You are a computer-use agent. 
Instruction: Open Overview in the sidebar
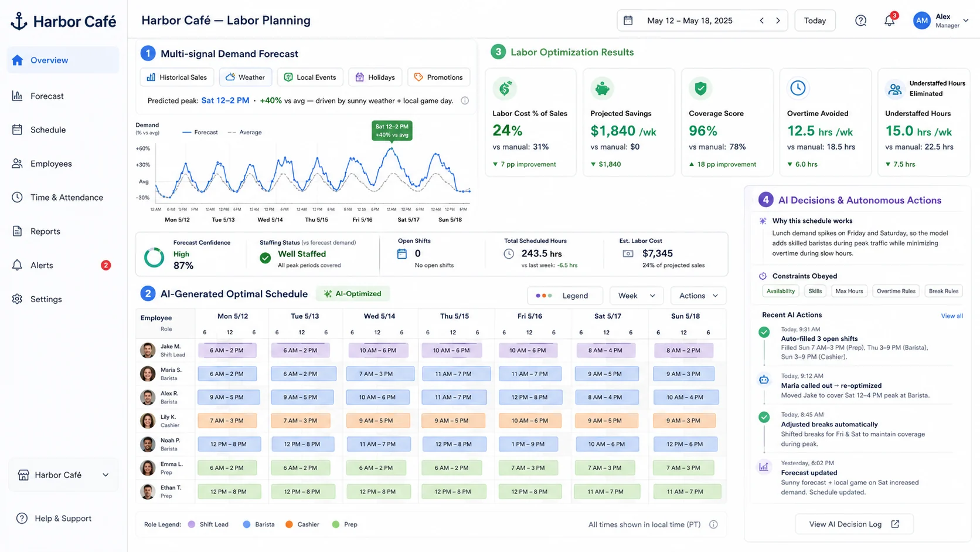[63, 60]
